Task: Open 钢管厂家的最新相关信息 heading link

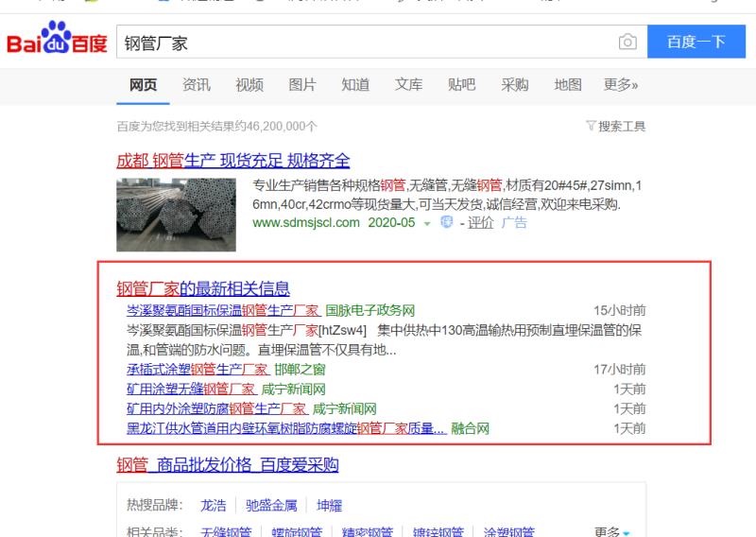Action: pos(203,288)
